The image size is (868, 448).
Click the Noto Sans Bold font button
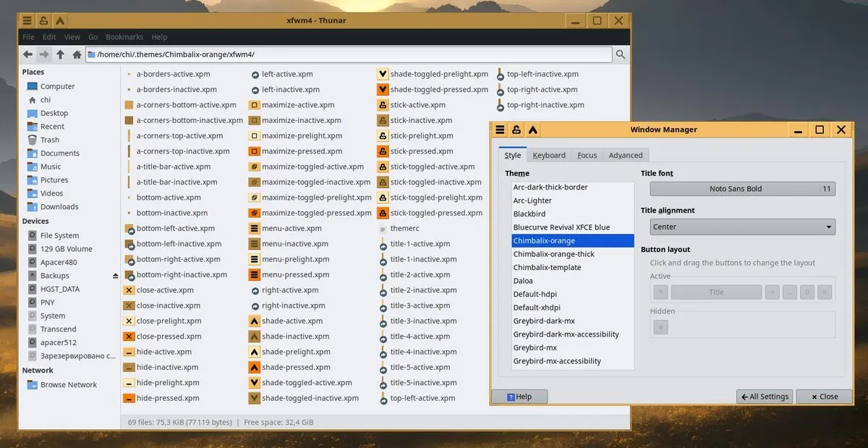coord(742,189)
